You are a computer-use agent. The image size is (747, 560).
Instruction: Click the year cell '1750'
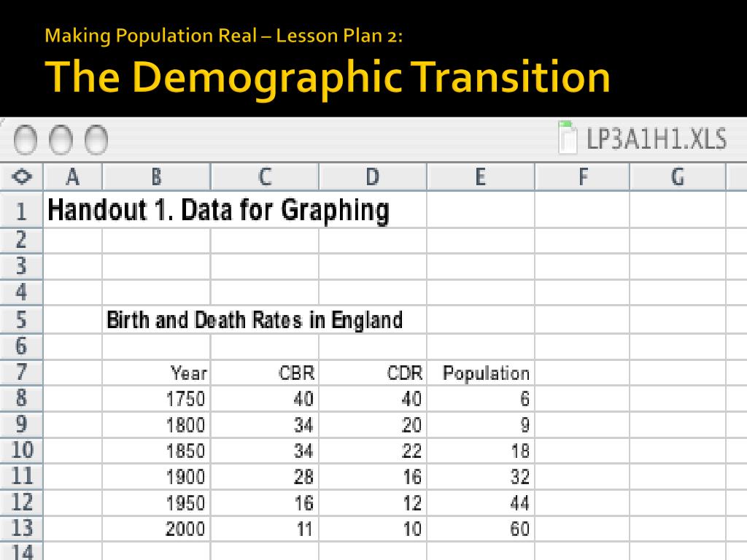(156, 399)
